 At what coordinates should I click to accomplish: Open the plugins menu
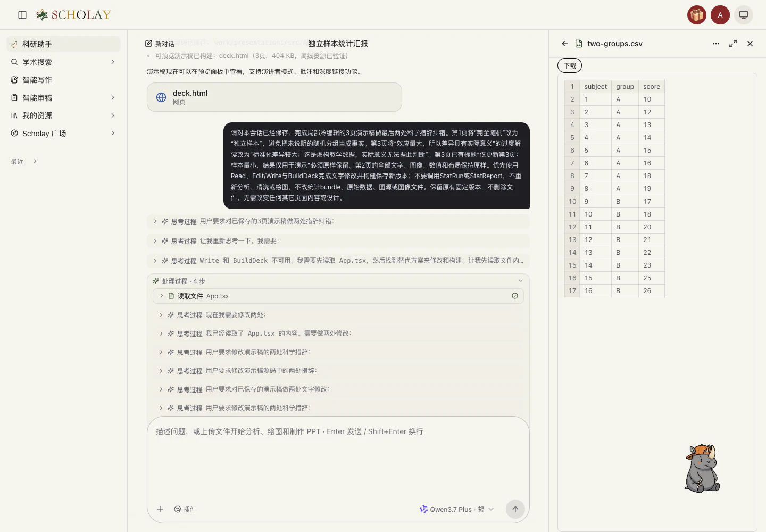185,509
